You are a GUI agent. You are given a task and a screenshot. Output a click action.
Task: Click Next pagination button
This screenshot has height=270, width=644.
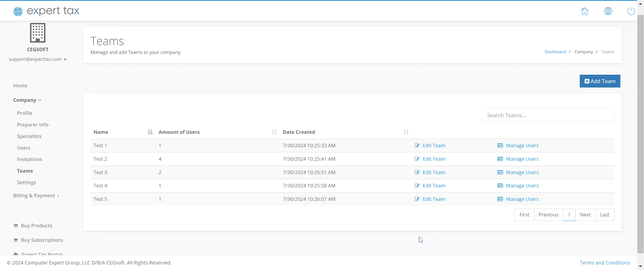tap(585, 215)
